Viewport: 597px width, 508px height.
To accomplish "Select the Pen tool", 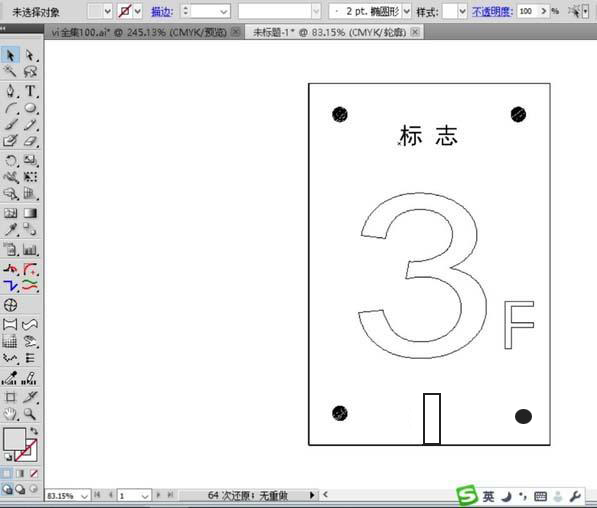I will click(10, 91).
